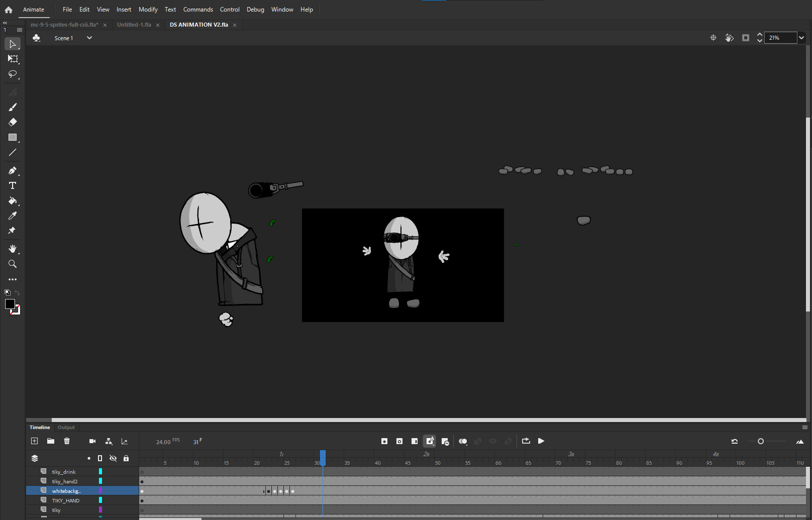The image size is (812, 520).
Task: Select the whitebackg layer
Action: tap(66, 491)
